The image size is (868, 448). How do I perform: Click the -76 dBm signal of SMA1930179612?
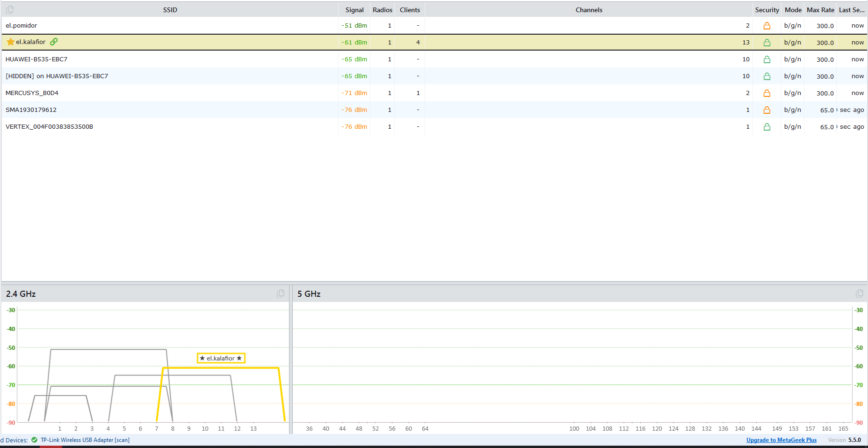[354, 110]
